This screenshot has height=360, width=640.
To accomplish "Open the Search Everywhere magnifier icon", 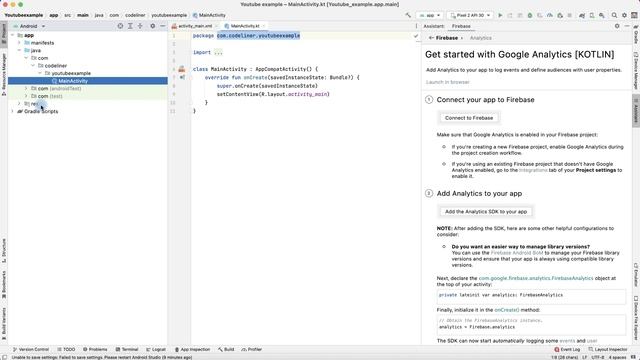I will click(x=614, y=15).
